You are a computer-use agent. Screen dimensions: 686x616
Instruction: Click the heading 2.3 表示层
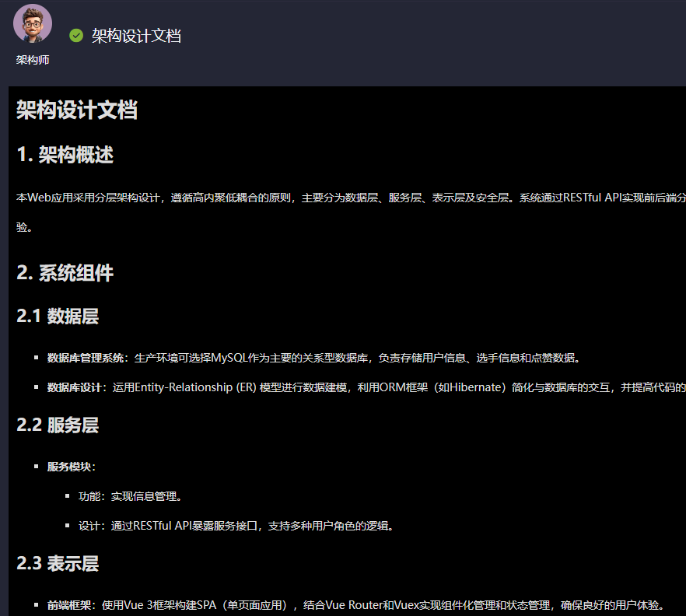tap(58, 563)
